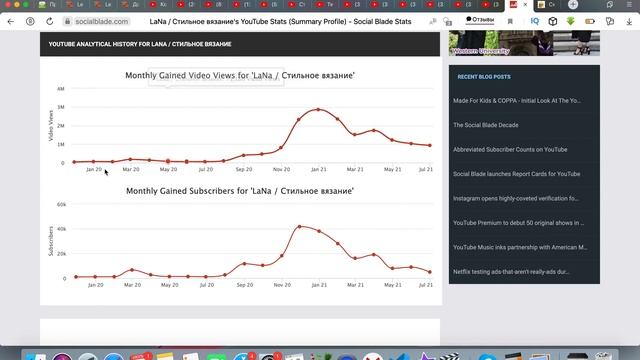Image resolution: width=640 pixels, height=360 pixels.
Task: Click the Jan 21 peak point on Video Views chart
Action: tap(318, 109)
